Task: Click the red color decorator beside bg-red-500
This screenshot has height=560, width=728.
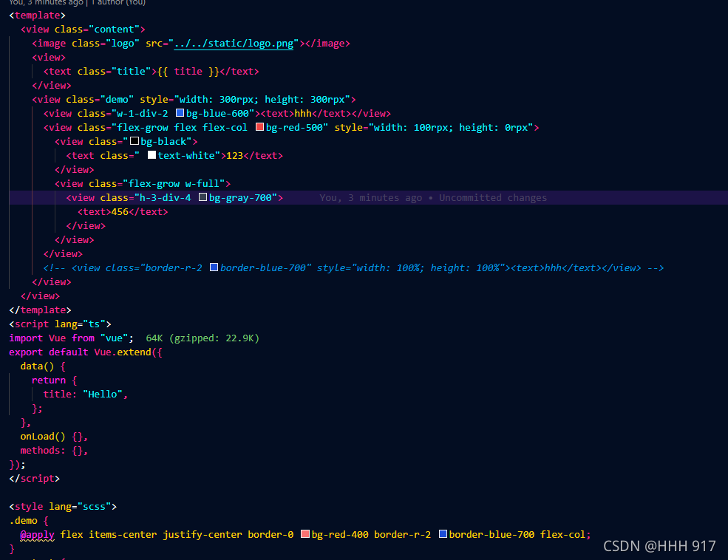Action: pyautogui.click(x=259, y=127)
